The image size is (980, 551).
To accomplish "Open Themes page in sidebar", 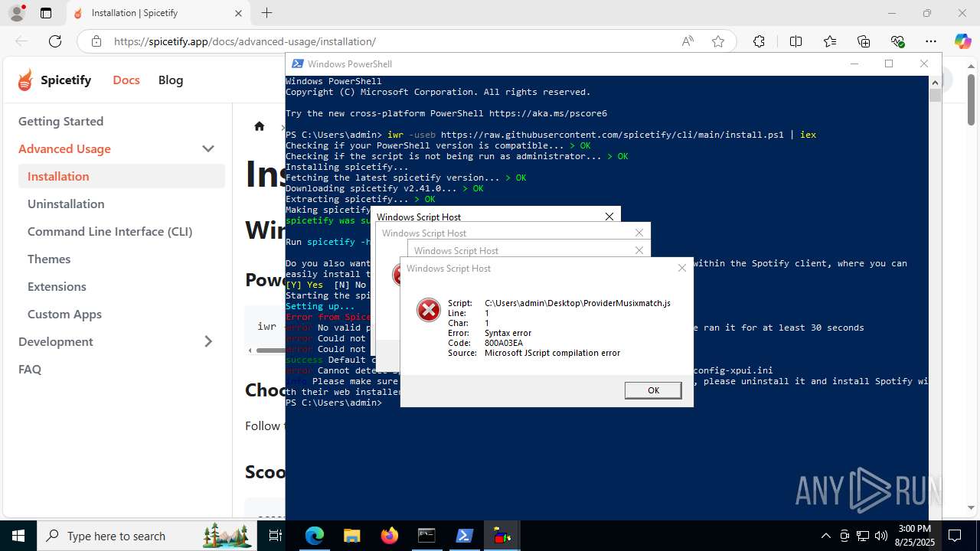I will click(49, 259).
